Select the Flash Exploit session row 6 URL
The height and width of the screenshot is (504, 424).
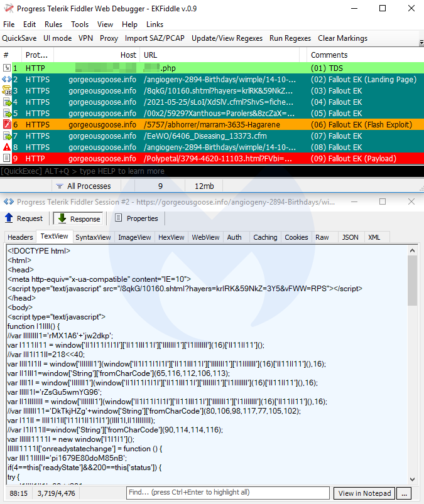pos(212,124)
